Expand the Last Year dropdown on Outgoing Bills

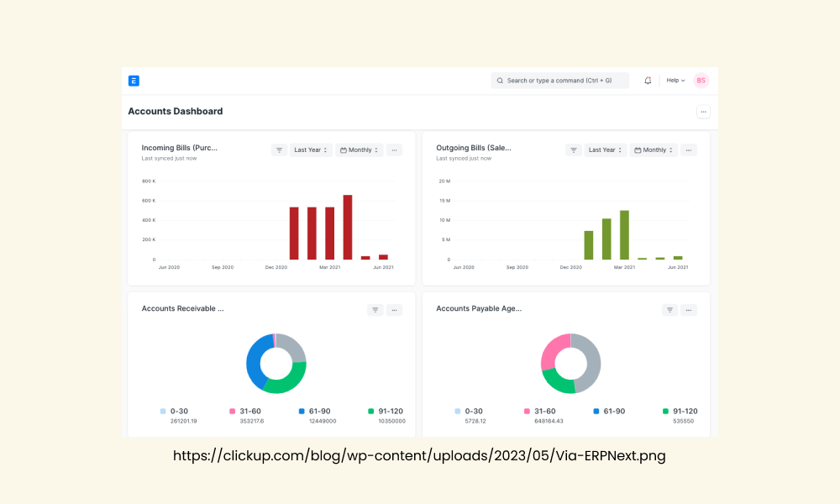click(605, 150)
